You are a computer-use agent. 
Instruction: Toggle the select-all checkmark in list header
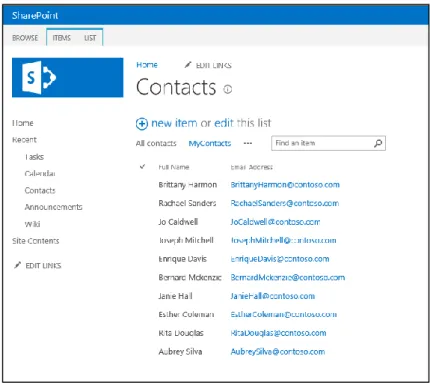point(142,166)
